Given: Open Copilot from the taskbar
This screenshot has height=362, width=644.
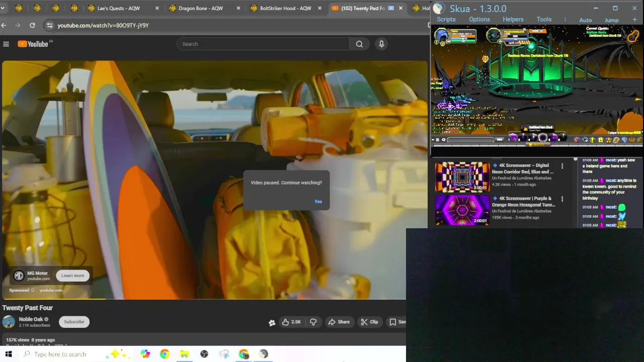Looking at the screenshot, I should tap(145, 354).
